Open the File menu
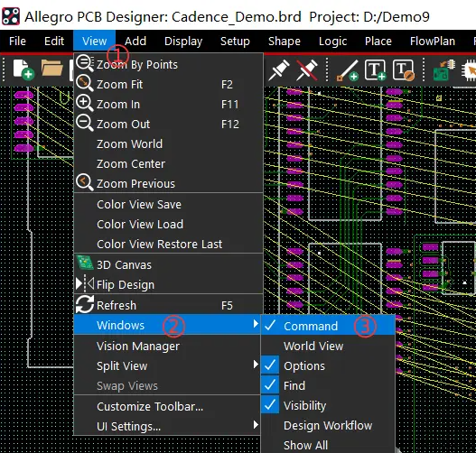This screenshot has height=453, width=476. pyautogui.click(x=17, y=41)
